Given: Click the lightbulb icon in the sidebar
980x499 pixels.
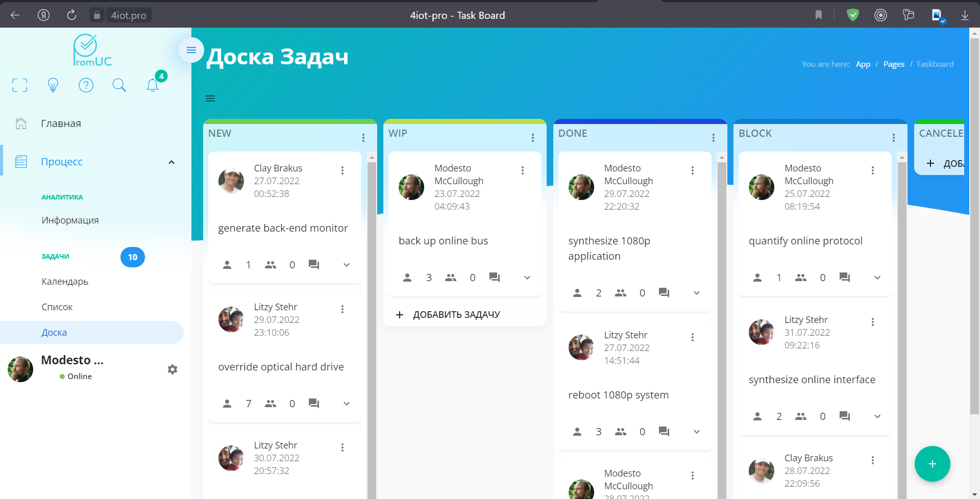Looking at the screenshot, I should click(53, 85).
